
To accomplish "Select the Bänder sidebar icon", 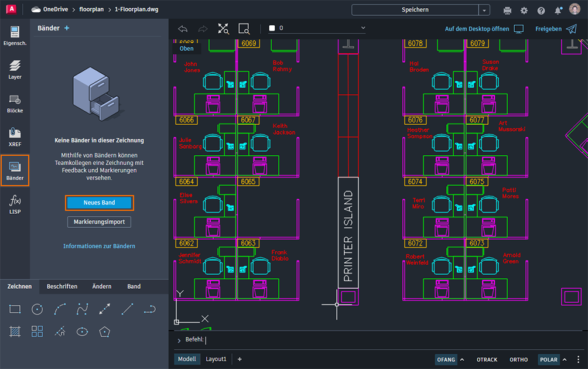I will (15, 170).
